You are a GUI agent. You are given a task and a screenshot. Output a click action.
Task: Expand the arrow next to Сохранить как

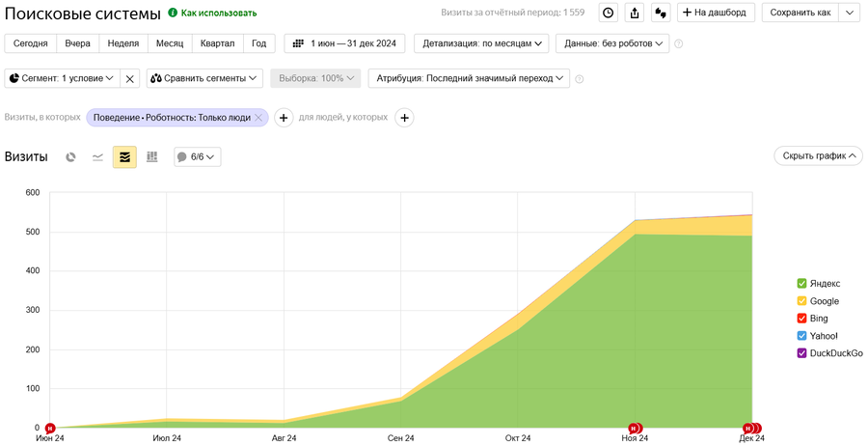(850, 13)
